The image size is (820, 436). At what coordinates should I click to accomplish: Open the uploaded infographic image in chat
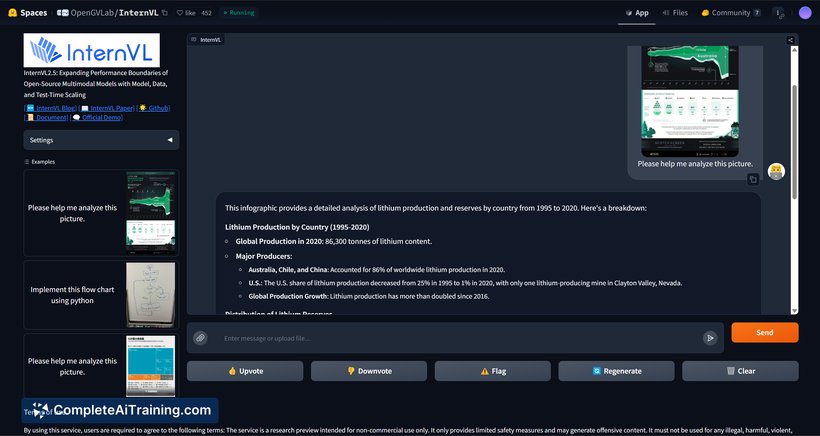point(690,101)
